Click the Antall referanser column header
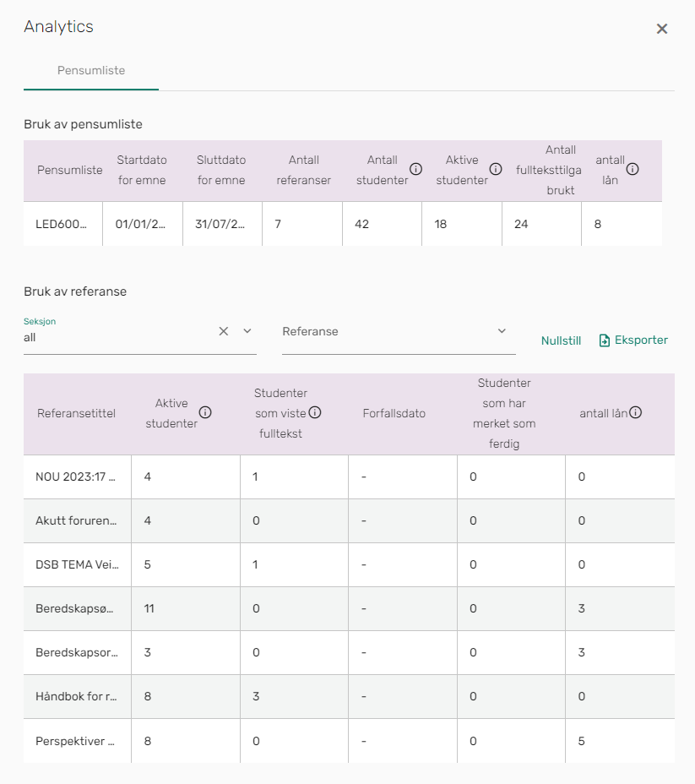 pyautogui.click(x=304, y=170)
